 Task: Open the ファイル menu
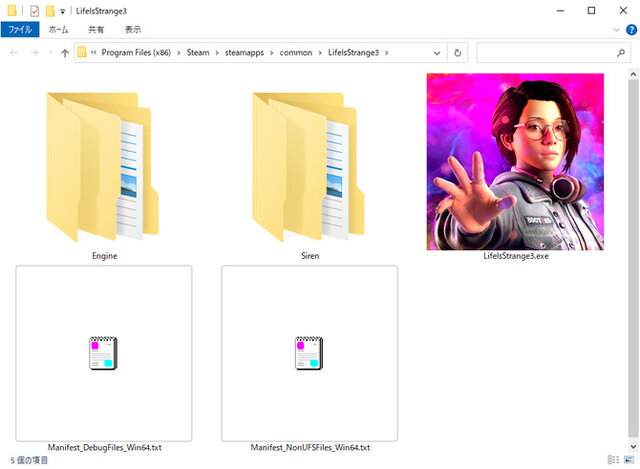pos(20,29)
